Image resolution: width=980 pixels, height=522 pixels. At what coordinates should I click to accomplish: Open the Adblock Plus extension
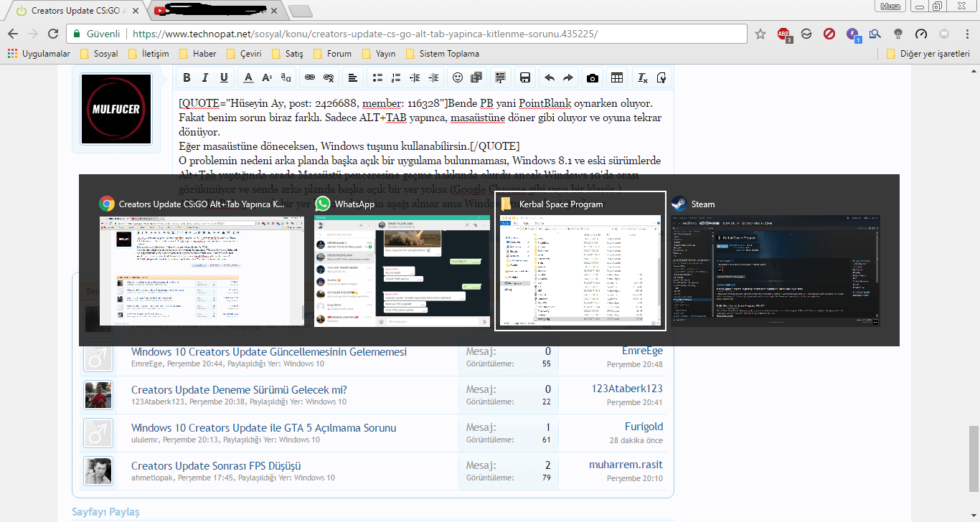click(785, 34)
